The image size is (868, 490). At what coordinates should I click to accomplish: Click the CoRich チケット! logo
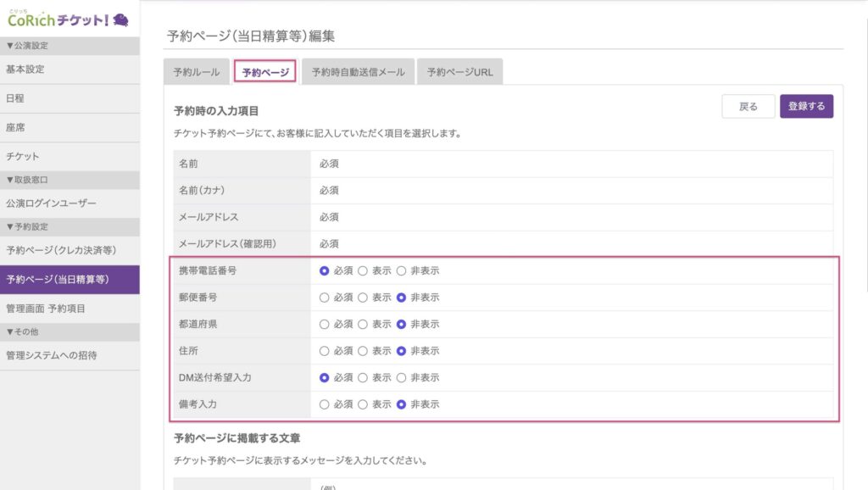[68, 19]
